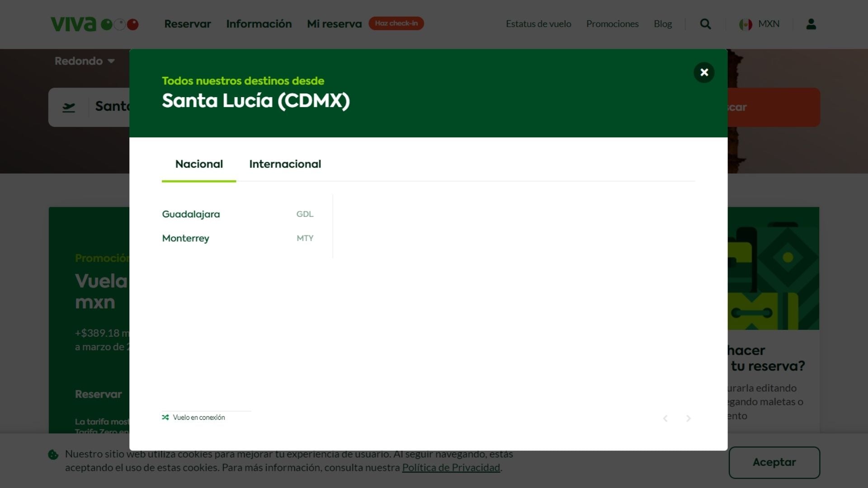The image size is (868, 488).
Task: Open the MXN currency selector
Action: [769, 24]
